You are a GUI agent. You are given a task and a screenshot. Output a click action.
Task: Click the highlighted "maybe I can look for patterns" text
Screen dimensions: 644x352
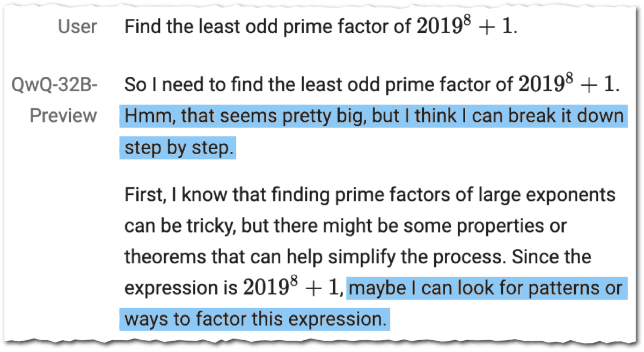[485, 289]
